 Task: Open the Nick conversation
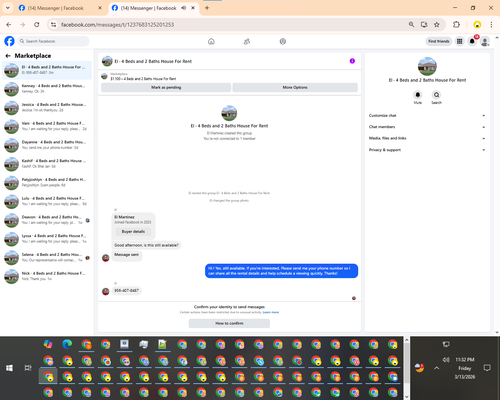tap(47, 276)
